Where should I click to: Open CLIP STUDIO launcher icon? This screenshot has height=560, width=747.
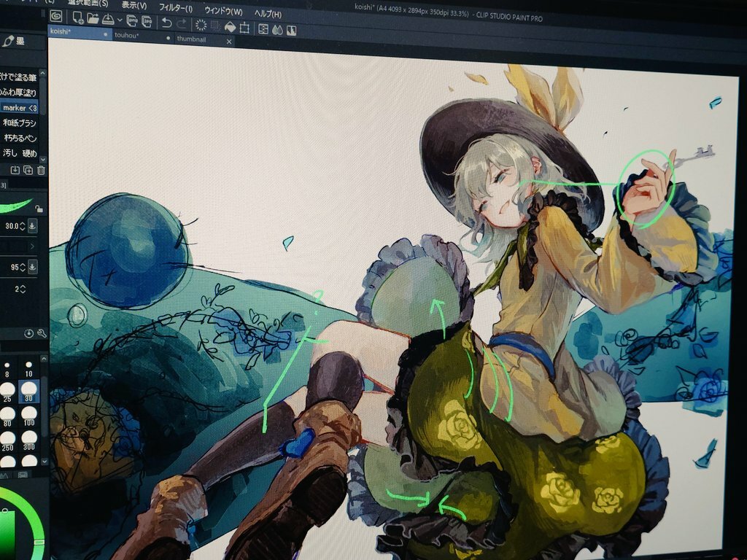tap(55, 16)
